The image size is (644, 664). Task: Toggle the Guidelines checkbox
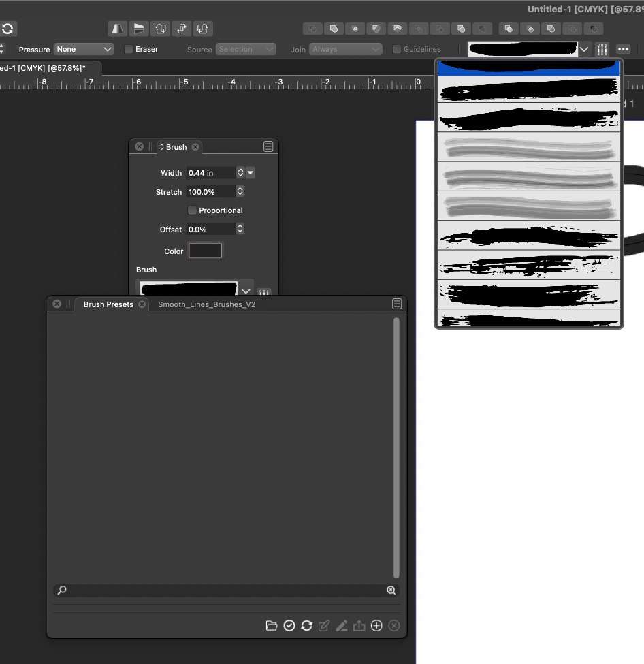click(x=397, y=49)
